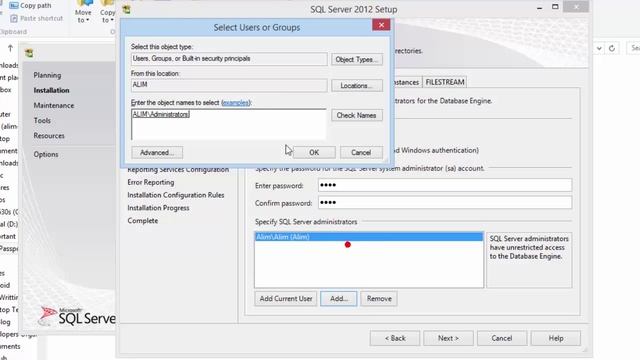Click the SQL Server logo

[78, 316]
